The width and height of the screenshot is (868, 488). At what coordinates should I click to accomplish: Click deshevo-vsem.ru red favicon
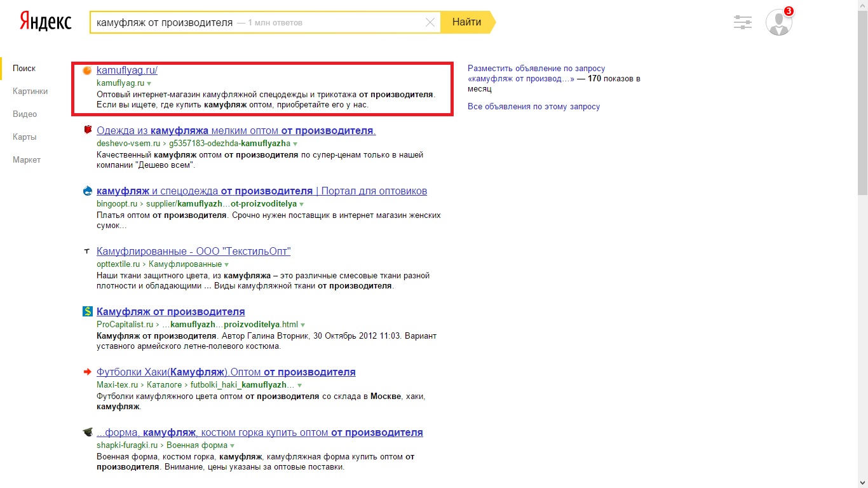pos(88,130)
